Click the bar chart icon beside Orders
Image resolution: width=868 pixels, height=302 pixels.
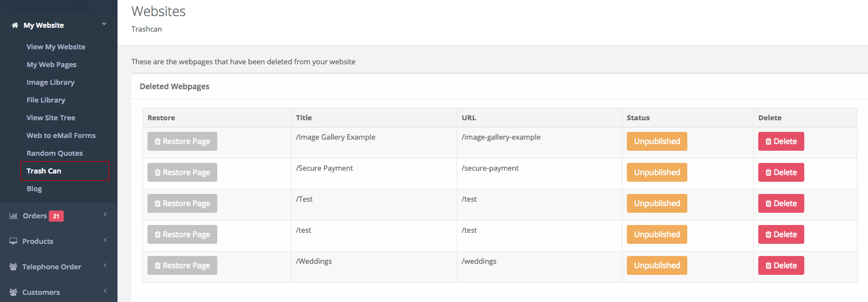pyautogui.click(x=13, y=216)
